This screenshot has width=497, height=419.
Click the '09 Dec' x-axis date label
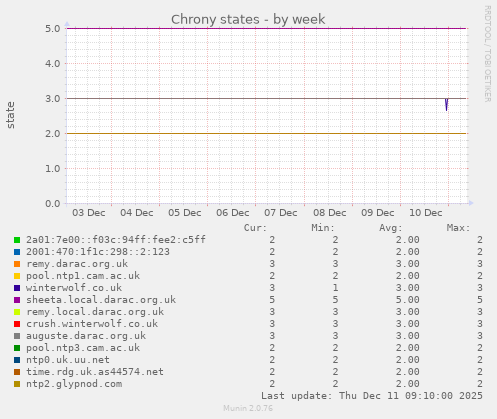(x=378, y=213)
